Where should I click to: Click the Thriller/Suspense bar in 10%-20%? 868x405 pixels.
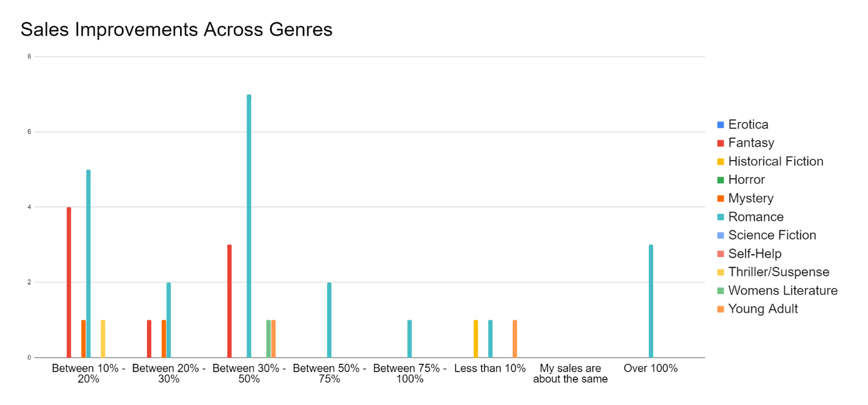(x=103, y=338)
